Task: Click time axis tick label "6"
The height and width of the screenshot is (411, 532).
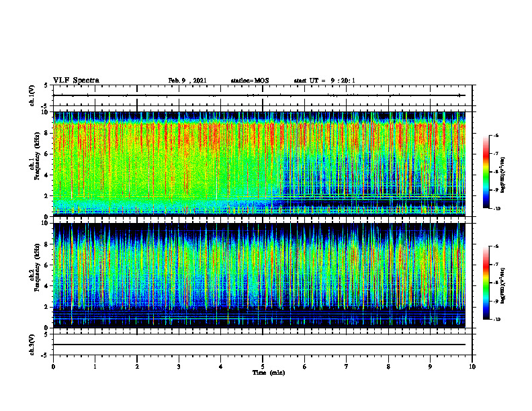Action: pyautogui.click(x=304, y=367)
